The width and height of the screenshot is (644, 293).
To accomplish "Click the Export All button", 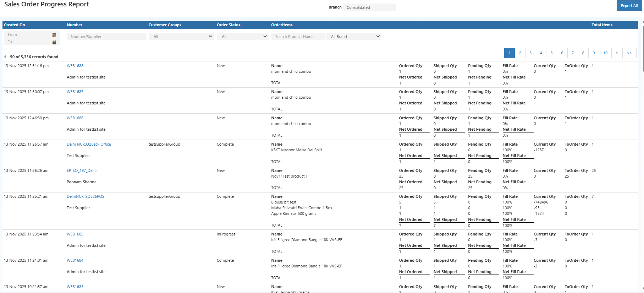I will [629, 6].
